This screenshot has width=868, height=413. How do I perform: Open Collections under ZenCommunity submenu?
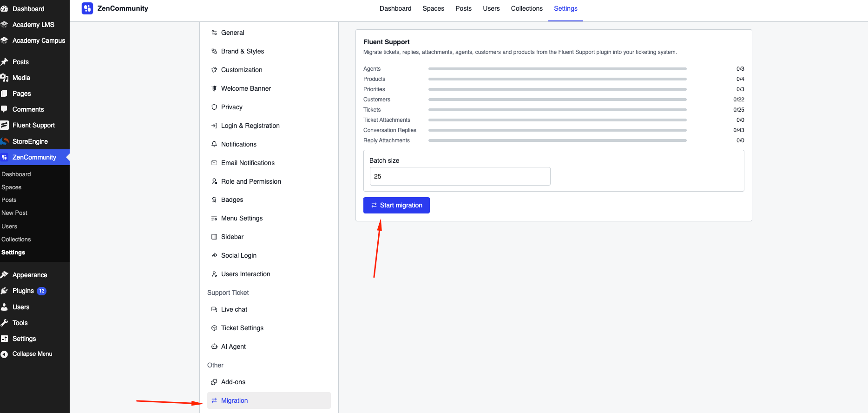(16, 239)
